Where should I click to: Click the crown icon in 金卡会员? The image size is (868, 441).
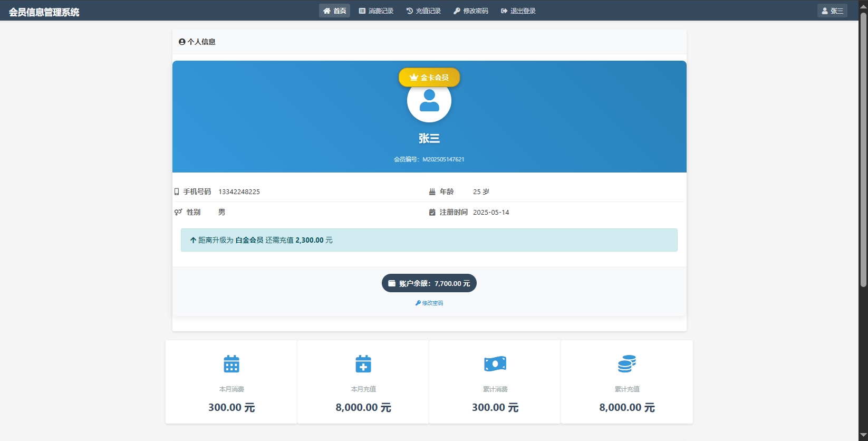click(414, 77)
